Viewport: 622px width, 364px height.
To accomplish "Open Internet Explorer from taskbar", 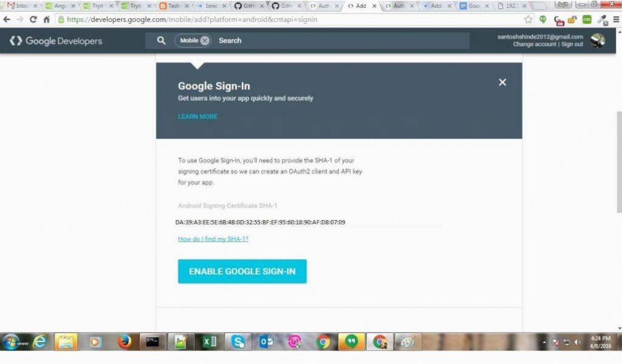I will (39, 342).
